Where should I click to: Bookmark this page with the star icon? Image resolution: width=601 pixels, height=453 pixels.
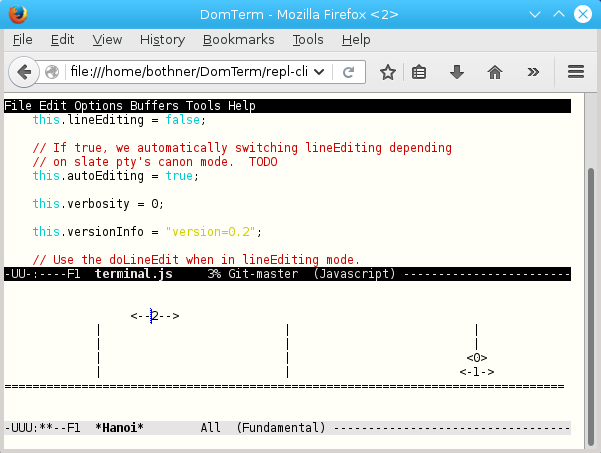tap(387, 72)
